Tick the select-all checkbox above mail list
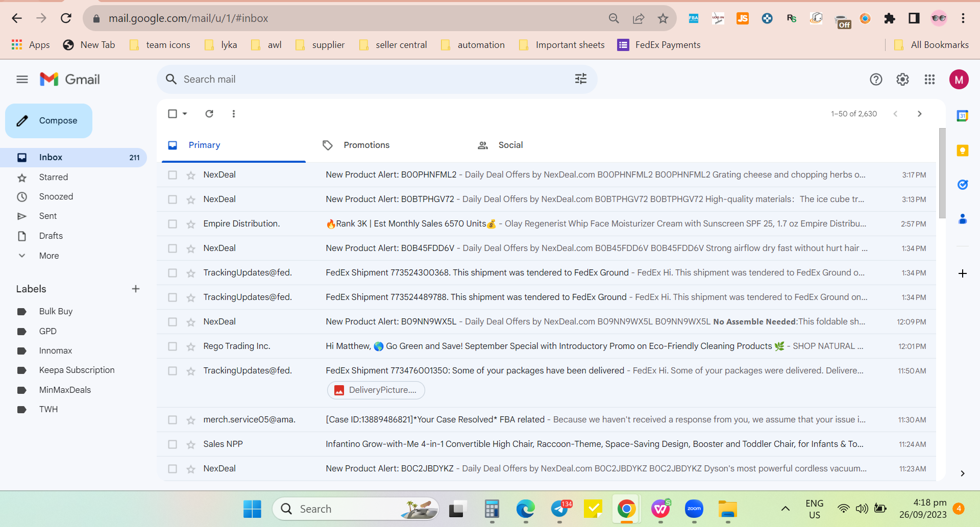Screen dimensions: 980x527 point(173,114)
